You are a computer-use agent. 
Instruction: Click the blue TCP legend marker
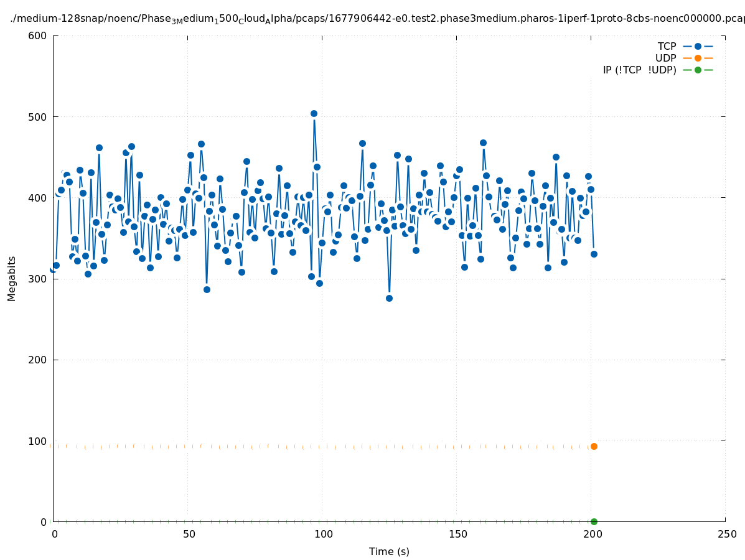click(698, 46)
